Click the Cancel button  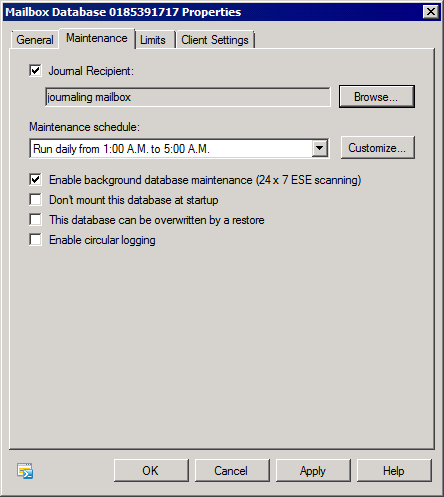pyautogui.click(x=232, y=471)
